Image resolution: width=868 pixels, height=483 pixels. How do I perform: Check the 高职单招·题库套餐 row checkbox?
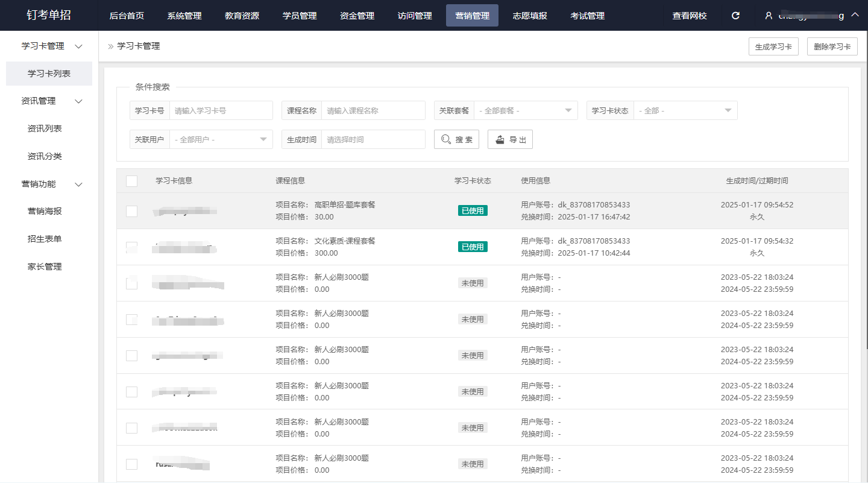point(131,211)
